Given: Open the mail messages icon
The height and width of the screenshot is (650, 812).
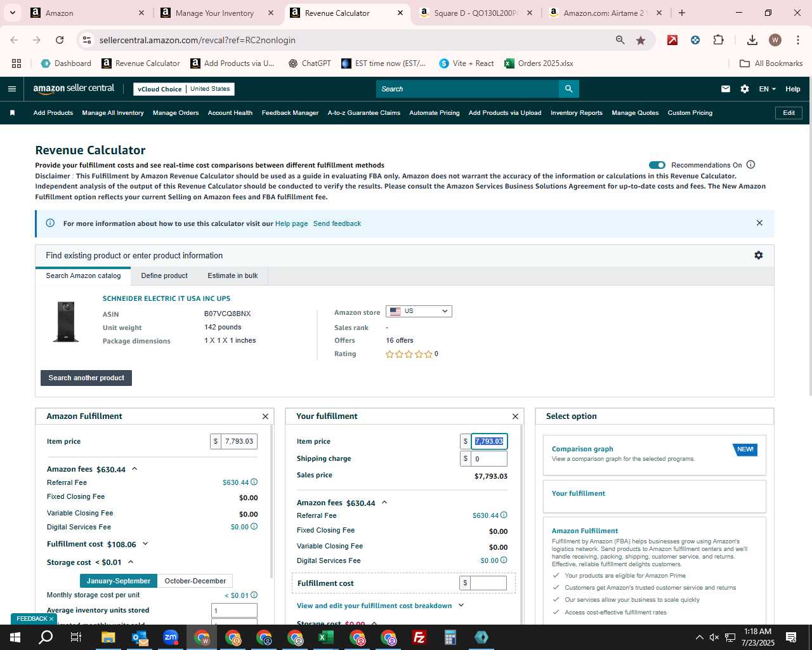Looking at the screenshot, I should pyautogui.click(x=726, y=89).
